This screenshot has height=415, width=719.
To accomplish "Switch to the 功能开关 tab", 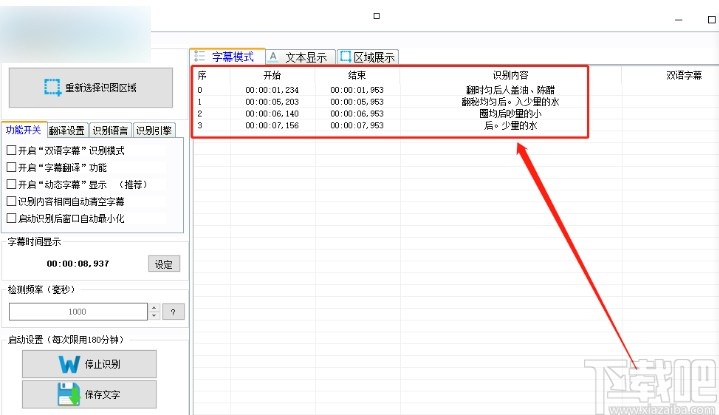I will (23, 130).
